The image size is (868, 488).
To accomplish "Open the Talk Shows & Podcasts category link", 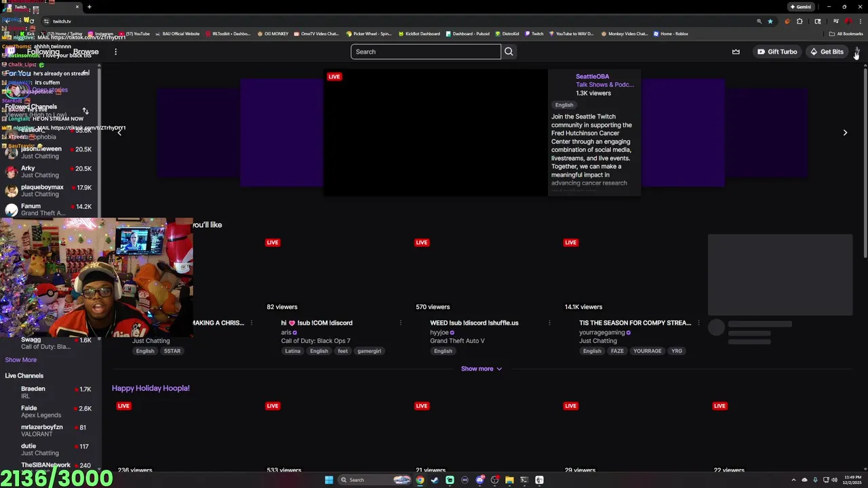I will 605,85.
